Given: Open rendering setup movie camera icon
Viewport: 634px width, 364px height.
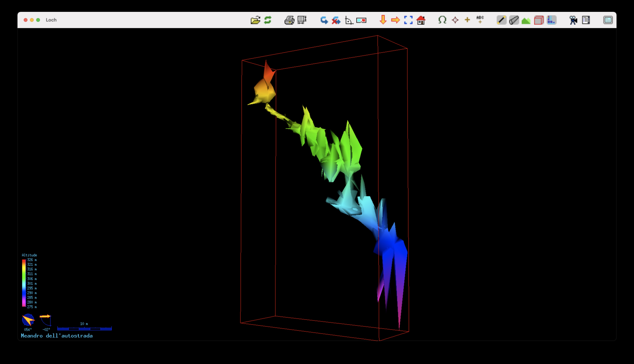Looking at the screenshot, I should 573,20.
